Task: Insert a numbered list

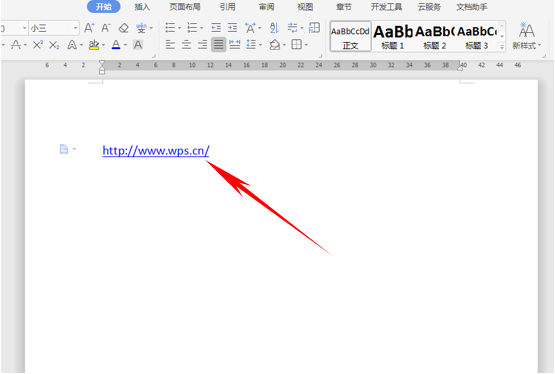Action: point(192,28)
